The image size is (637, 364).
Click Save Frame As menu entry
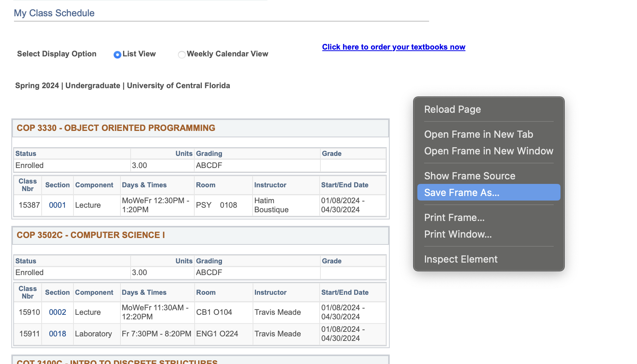(461, 193)
